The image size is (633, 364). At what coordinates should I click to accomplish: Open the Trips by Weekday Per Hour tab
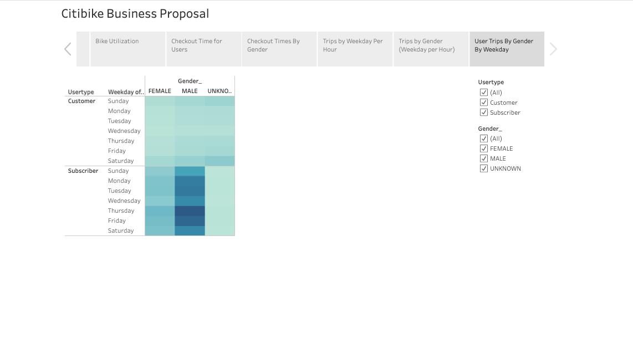point(355,49)
